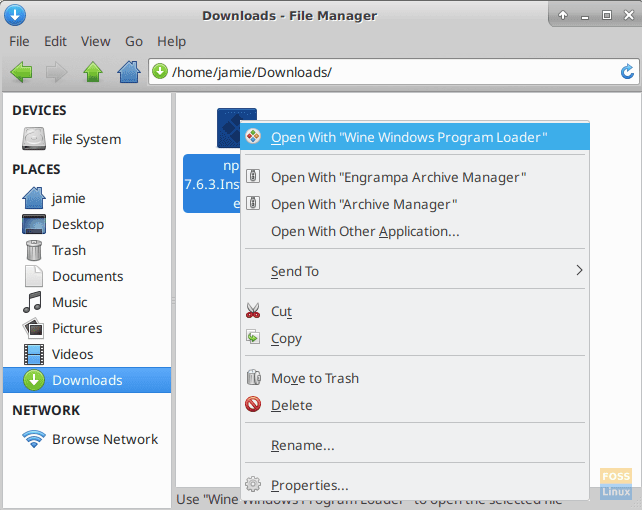The image size is (642, 510).
Task: Select the npp installer file thumbnail
Action: tap(229, 128)
